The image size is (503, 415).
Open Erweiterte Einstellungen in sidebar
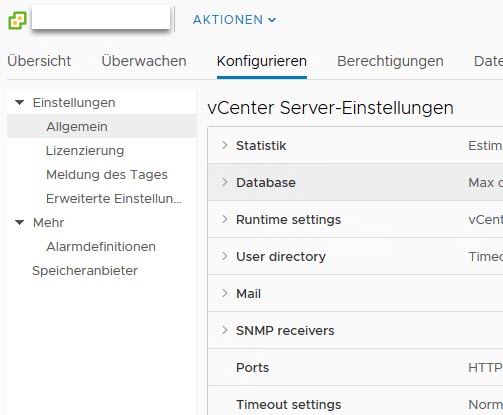coord(114,199)
